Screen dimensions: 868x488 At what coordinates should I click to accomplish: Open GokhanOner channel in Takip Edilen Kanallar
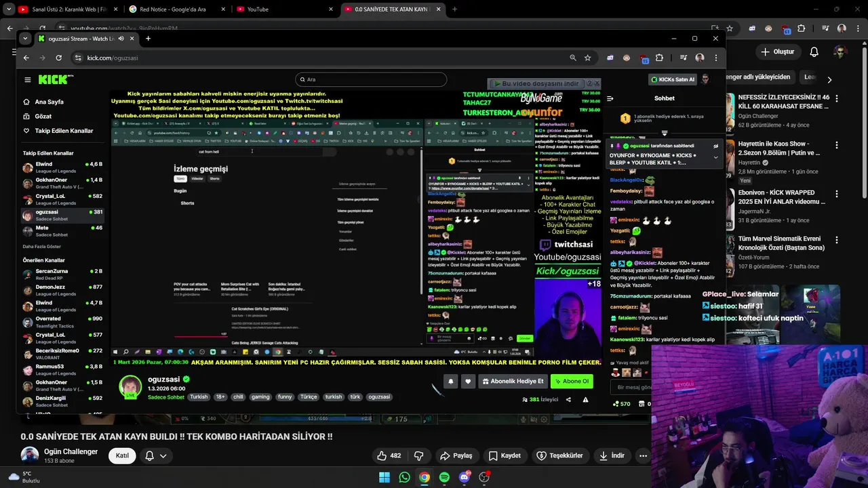(x=62, y=183)
